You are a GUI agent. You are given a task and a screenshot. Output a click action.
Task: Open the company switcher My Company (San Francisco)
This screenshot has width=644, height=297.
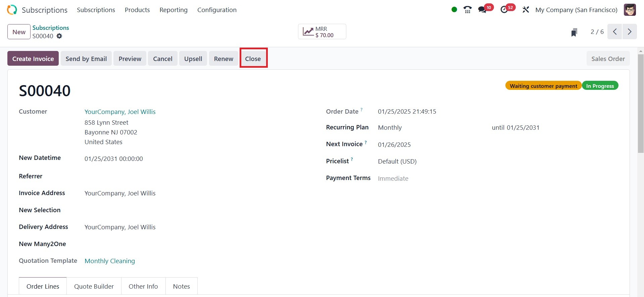576,10
